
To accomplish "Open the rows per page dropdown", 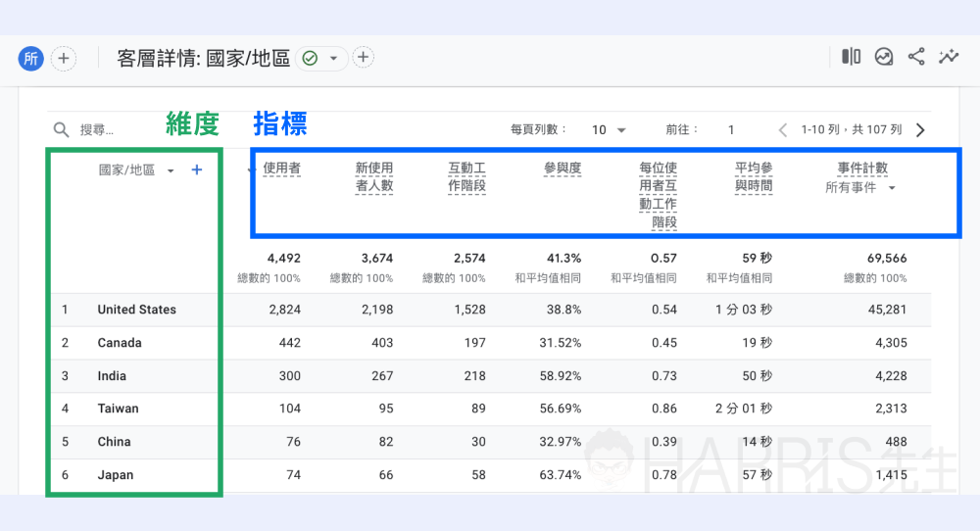I will click(609, 129).
